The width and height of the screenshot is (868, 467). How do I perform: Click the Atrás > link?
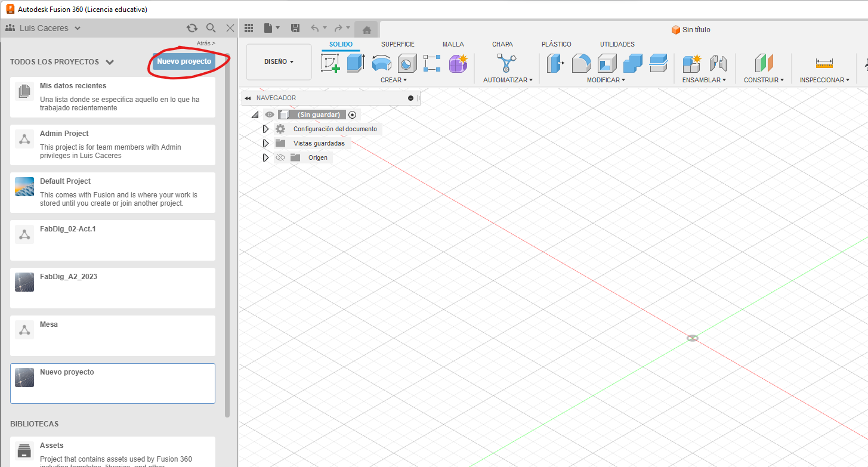(206, 44)
